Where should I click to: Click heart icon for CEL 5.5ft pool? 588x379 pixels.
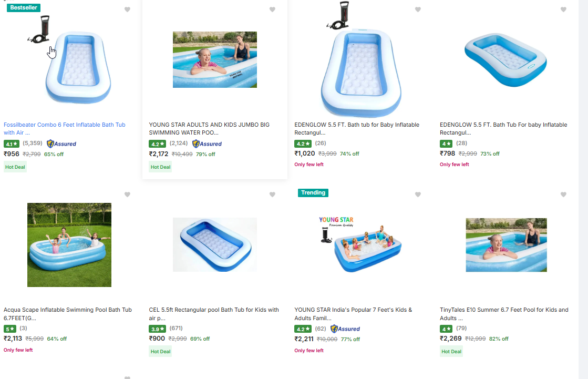point(272,194)
